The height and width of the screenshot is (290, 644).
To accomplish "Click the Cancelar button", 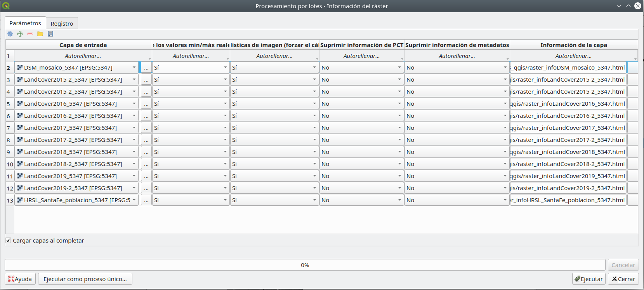I will (623, 265).
